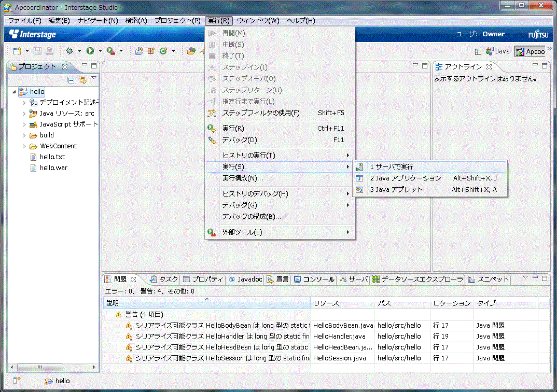Image resolution: width=557 pixels, height=392 pixels.
Task: Open the 編集(E) menu
Action: 59,21
